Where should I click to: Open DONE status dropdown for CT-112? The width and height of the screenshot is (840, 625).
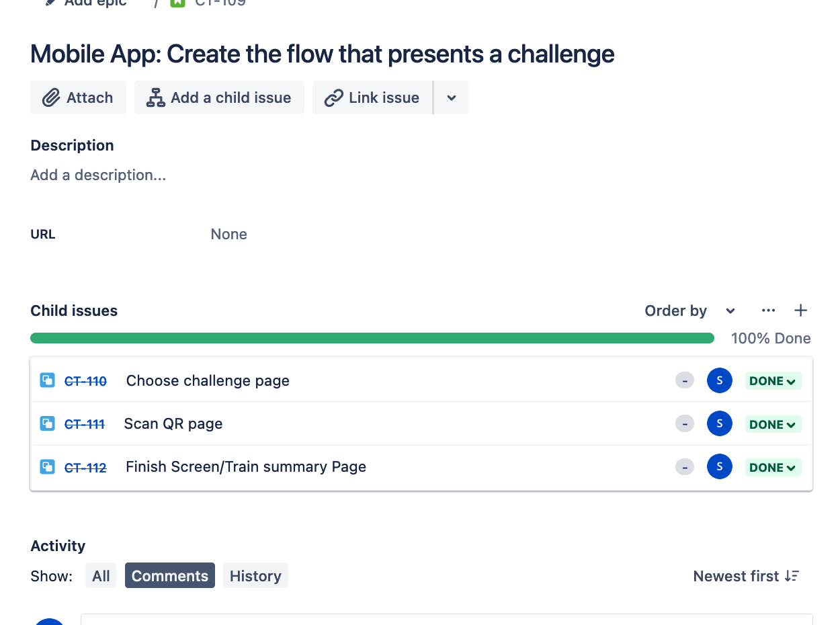(773, 467)
